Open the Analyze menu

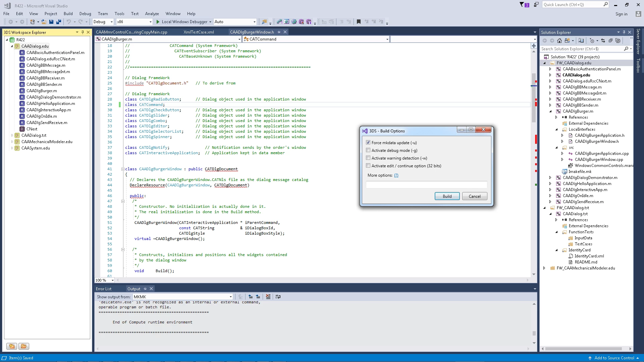pos(152,14)
